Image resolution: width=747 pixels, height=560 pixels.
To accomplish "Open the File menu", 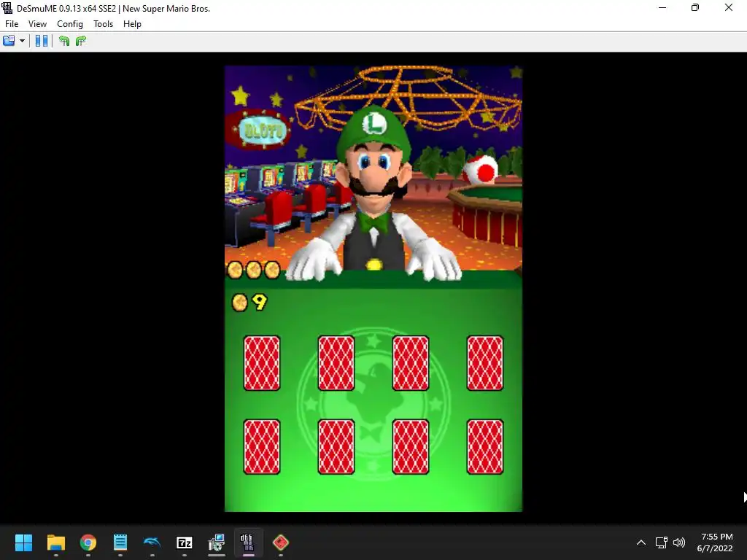I will (x=12, y=24).
